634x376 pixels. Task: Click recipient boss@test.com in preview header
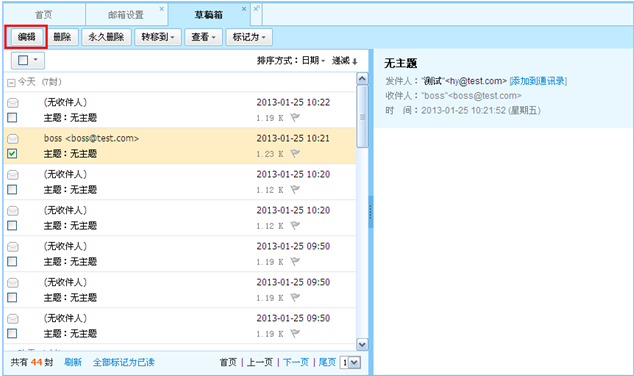pyautogui.click(x=485, y=96)
